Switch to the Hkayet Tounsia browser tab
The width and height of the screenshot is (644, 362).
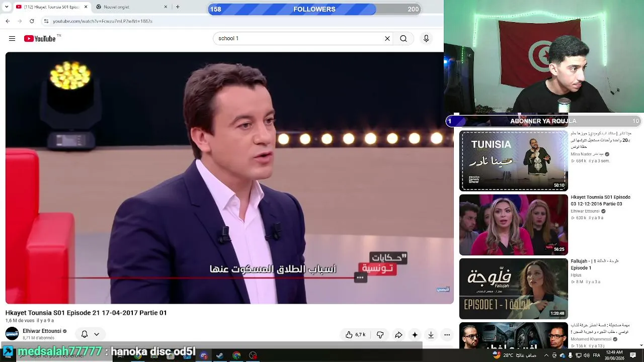point(52,7)
